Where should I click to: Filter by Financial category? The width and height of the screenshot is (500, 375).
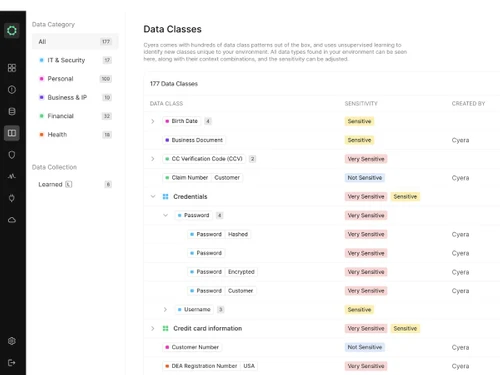(75, 116)
